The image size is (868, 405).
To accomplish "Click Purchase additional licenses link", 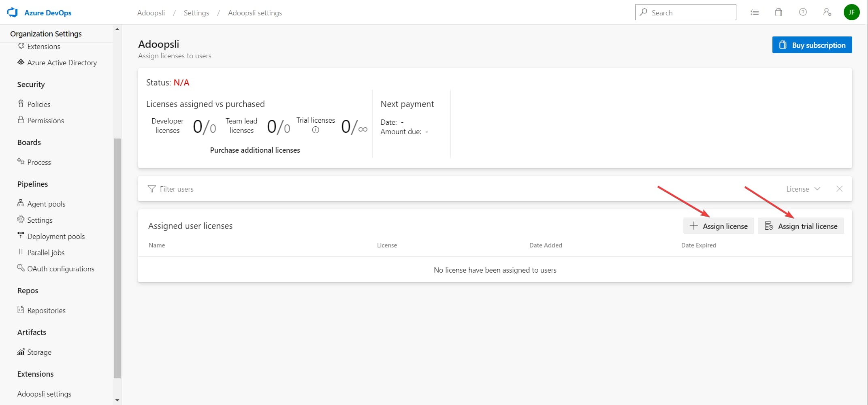I will (255, 150).
